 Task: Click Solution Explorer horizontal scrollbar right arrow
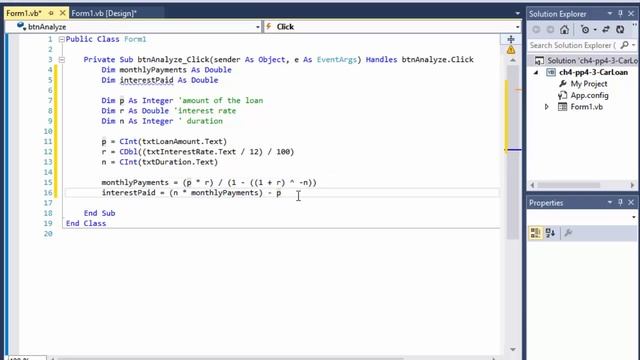[x=633, y=185]
